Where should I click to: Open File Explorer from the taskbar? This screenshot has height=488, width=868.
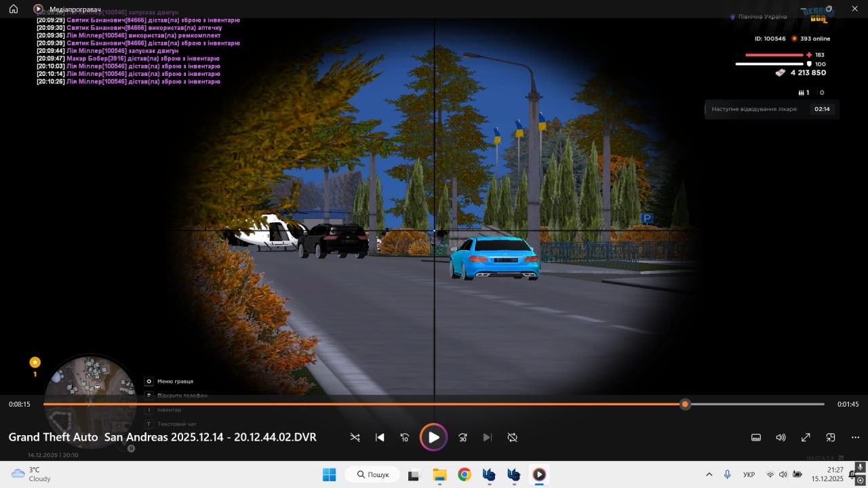(439, 474)
